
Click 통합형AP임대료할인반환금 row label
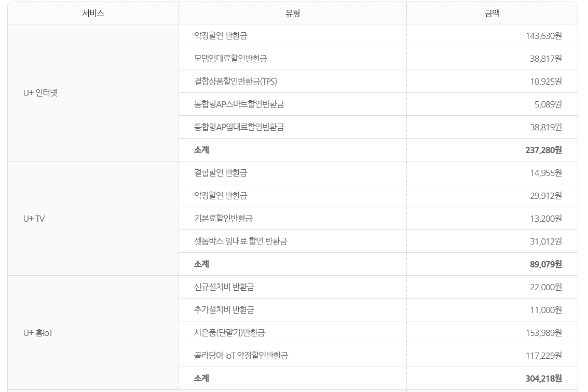click(x=239, y=127)
